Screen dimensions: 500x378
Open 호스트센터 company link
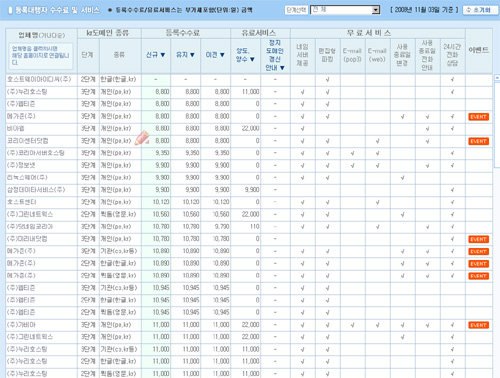[22, 202]
